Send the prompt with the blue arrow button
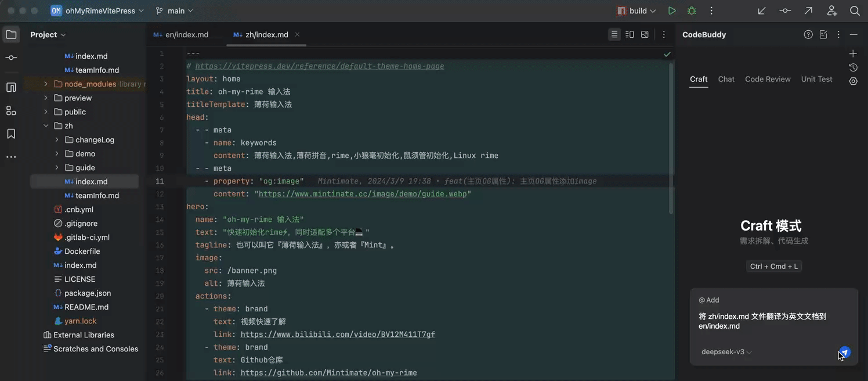This screenshot has height=381, width=868. 844,352
